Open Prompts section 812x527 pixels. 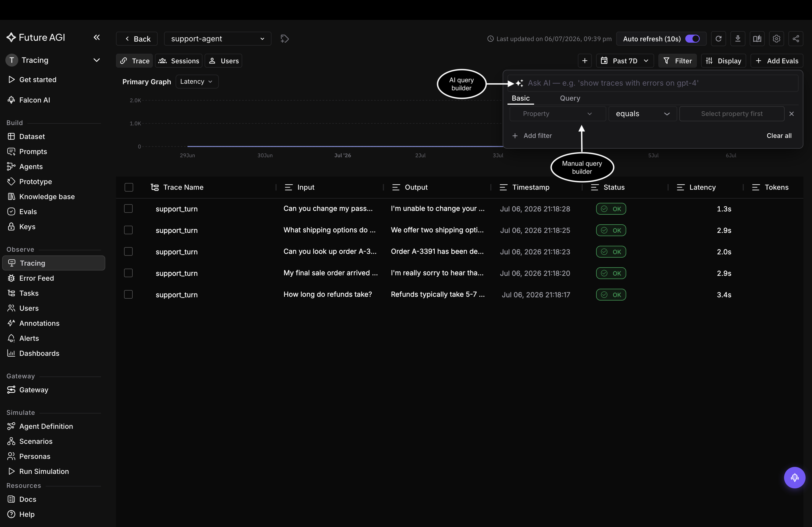[x=33, y=151]
